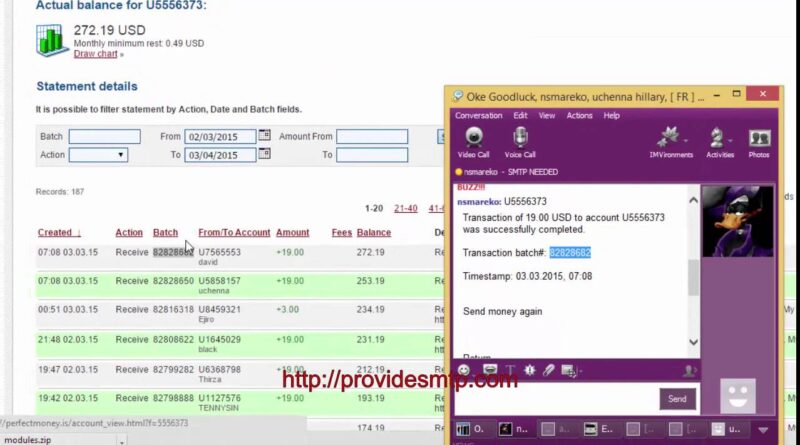Send a Buzz with the buzz icon
Viewport: 800px width, 445px height.
click(530, 370)
